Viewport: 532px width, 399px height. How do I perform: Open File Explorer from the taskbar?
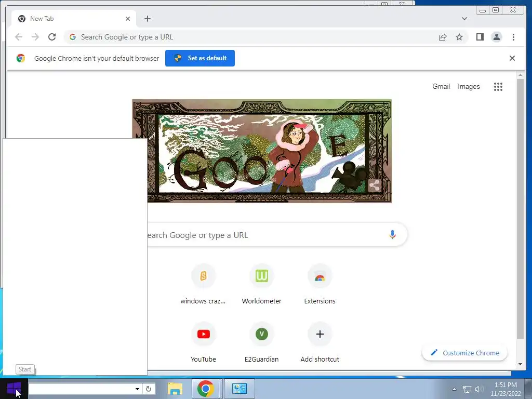[175, 389]
